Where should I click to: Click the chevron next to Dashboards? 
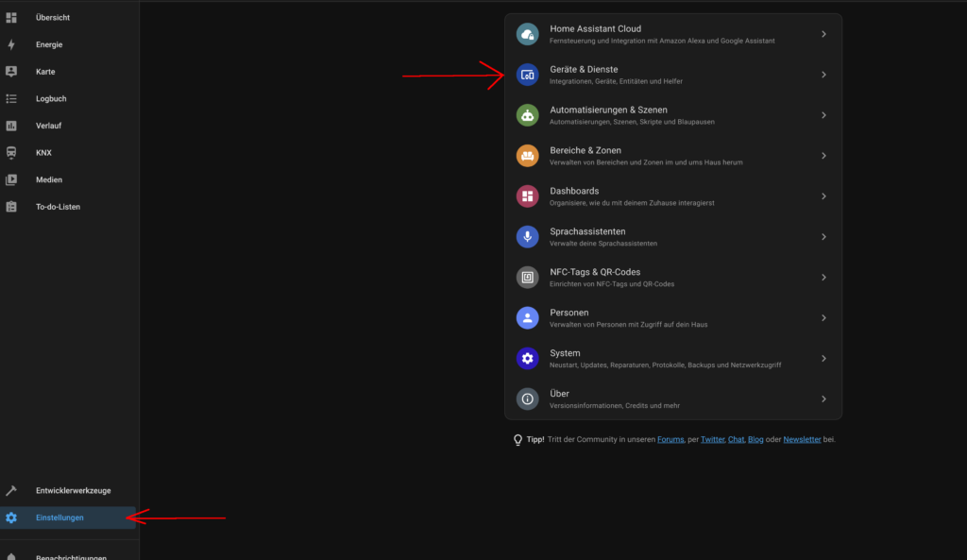point(823,196)
